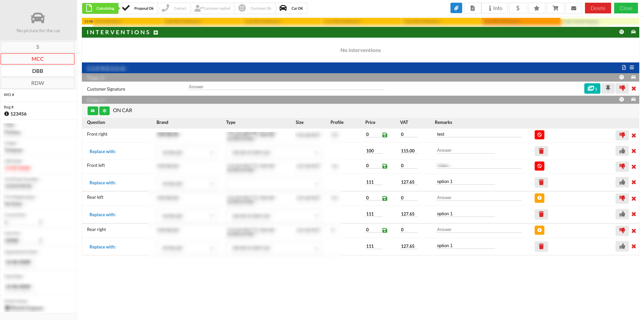This screenshot has height=320, width=644.
Task: Click Front right remarks field containing test
Action: 479,134
